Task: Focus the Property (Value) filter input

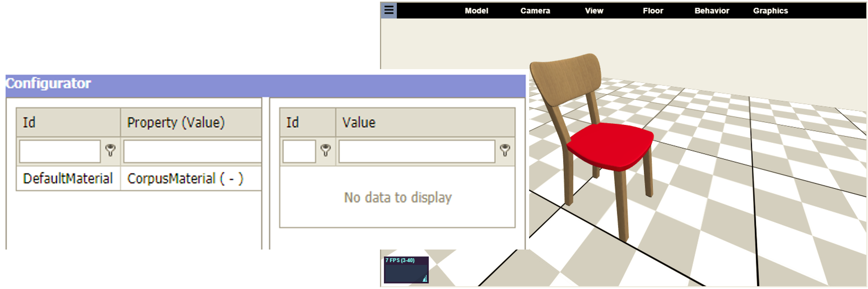Action: (x=192, y=152)
